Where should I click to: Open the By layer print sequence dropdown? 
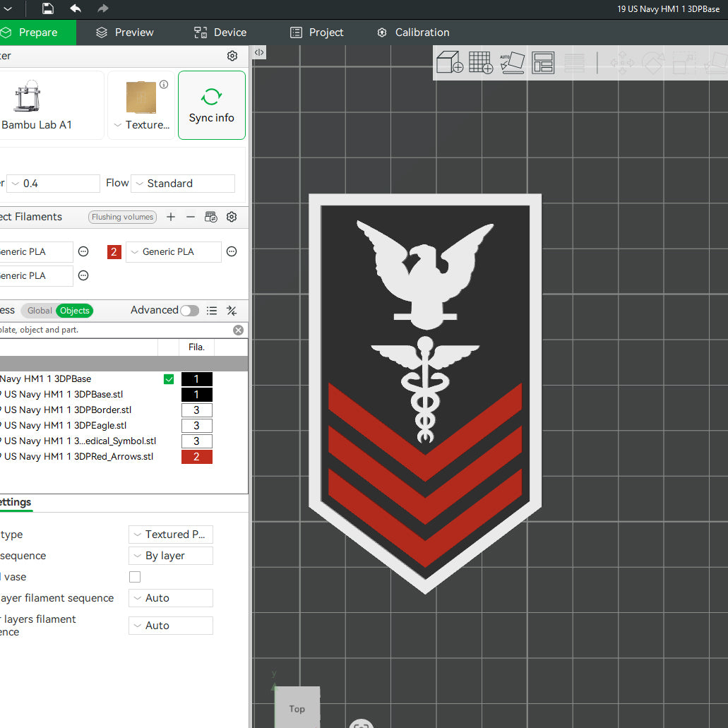coord(171,556)
